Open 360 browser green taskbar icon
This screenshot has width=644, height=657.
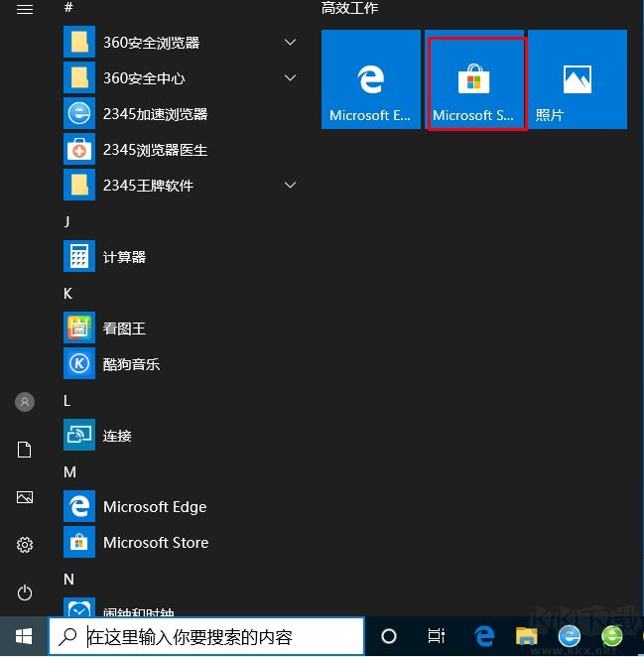tap(612, 636)
